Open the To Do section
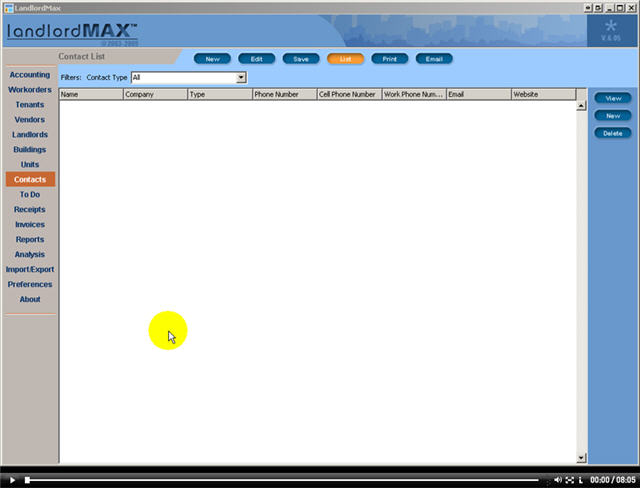Viewport: 640px width, 488px height. pos(30,195)
